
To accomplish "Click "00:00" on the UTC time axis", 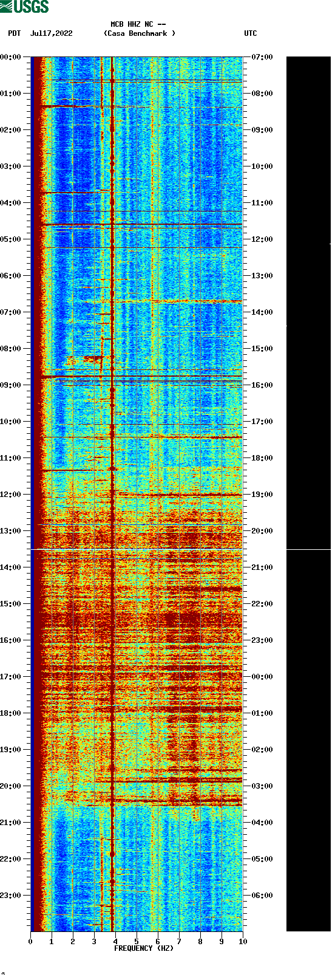I will [262, 677].
